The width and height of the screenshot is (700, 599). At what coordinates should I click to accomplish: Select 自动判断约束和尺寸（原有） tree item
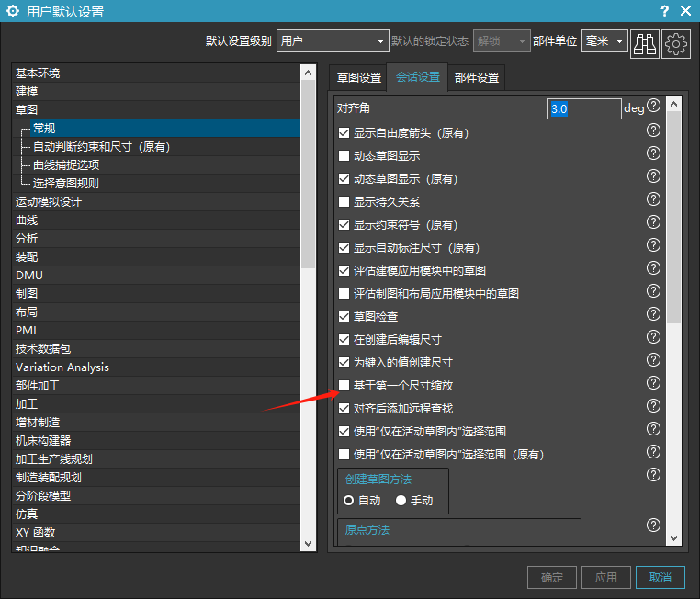102,146
